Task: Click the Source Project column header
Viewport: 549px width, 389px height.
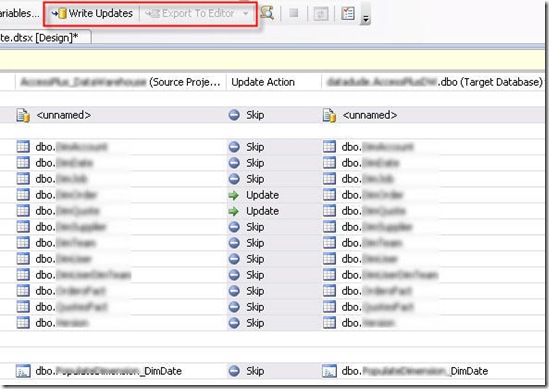Action: [120, 82]
